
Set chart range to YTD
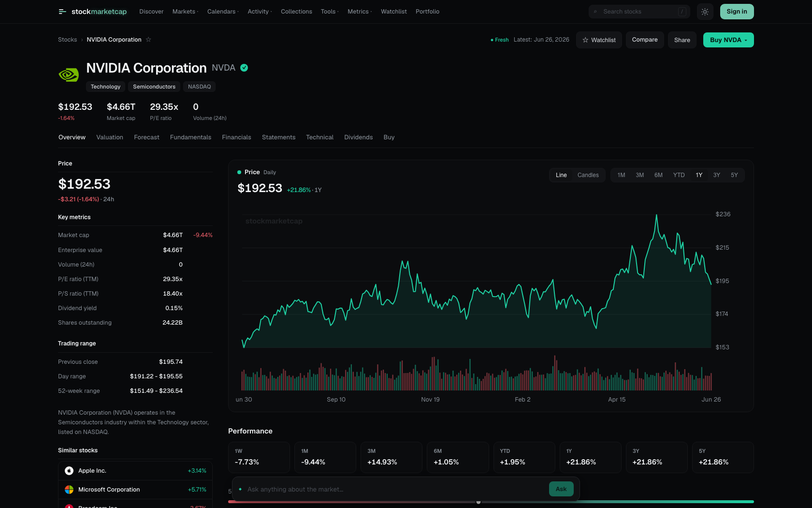679,175
